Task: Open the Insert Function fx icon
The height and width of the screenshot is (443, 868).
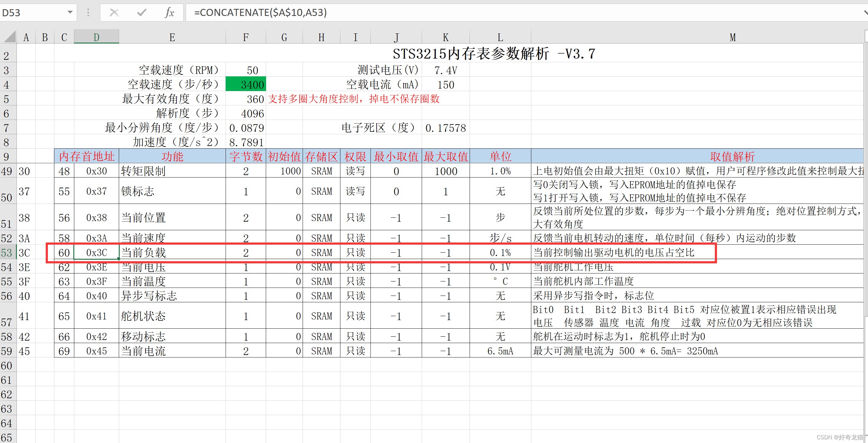Action: click(169, 13)
